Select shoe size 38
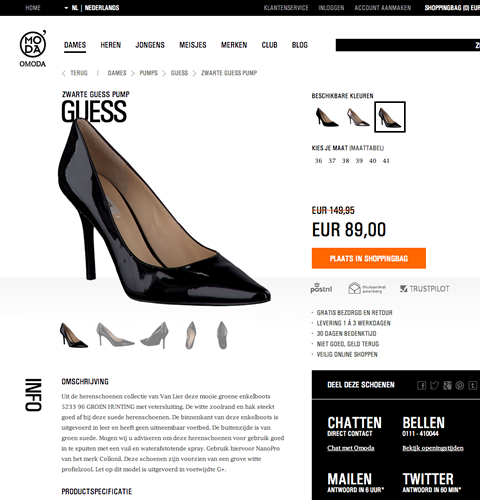Viewport: 480px width, 500px height. (345, 161)
